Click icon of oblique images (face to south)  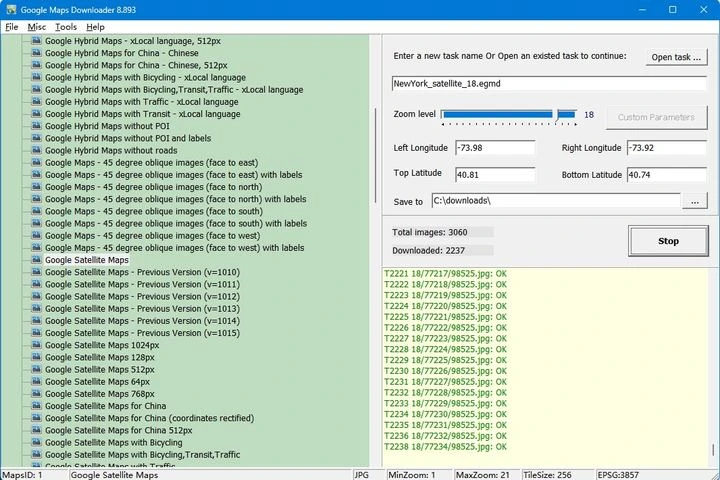[x=37, y=211]
